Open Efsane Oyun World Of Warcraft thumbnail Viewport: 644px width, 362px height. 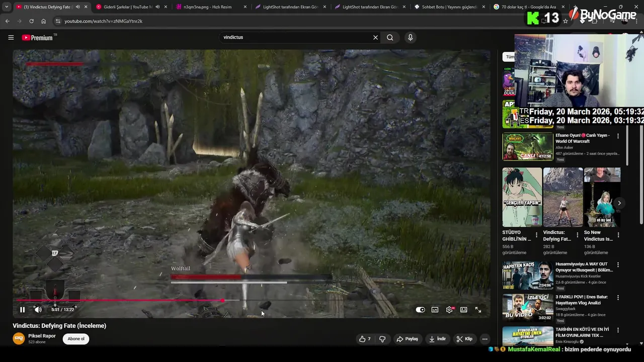click(x=528, y=146)
